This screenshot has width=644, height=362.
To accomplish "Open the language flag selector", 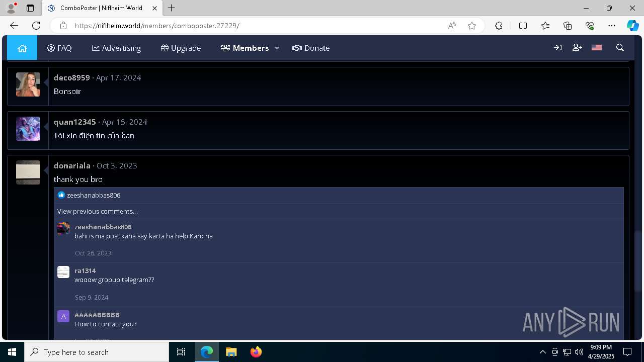I will (597, 48).
